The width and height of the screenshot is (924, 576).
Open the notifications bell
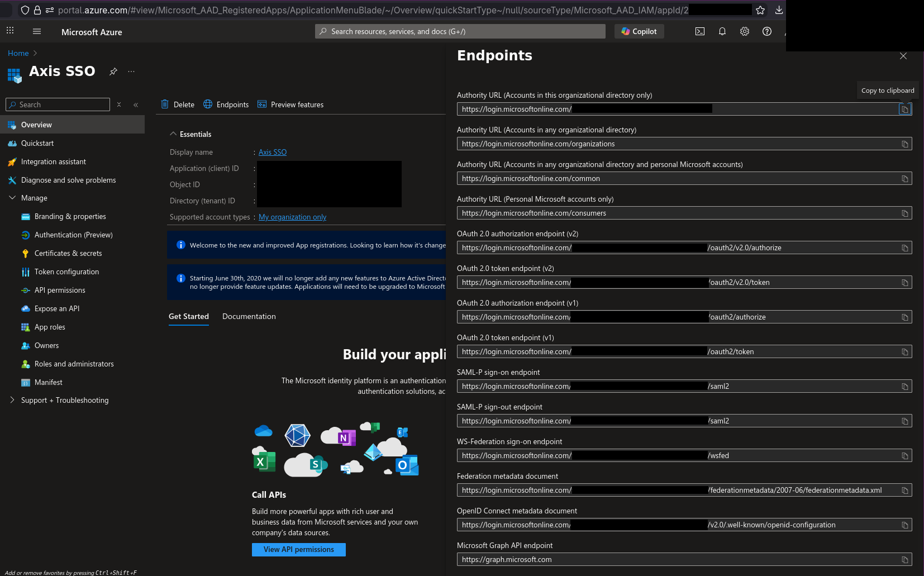(722, 31)
